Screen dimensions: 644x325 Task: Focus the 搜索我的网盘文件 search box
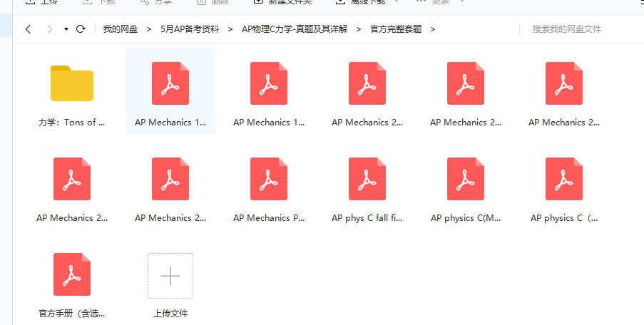pyautogui.click(x=567, y=29)
